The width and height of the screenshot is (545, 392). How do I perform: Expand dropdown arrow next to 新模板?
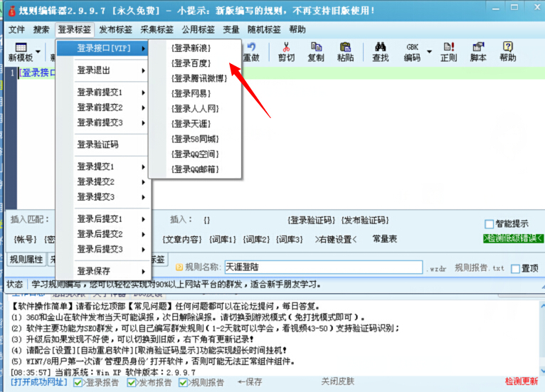pyautogui.click(x=38, y=52)
